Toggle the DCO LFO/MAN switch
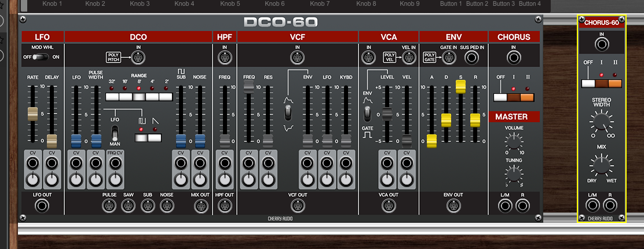This screenshot has width=644, height=249. tap(115, 134)
